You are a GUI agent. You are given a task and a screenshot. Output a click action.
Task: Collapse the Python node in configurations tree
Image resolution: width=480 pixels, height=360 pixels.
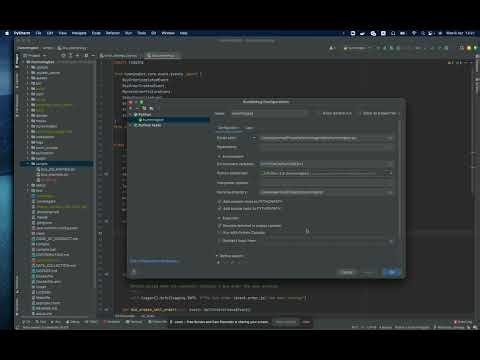pyautogui.click(x=131, y=114)
